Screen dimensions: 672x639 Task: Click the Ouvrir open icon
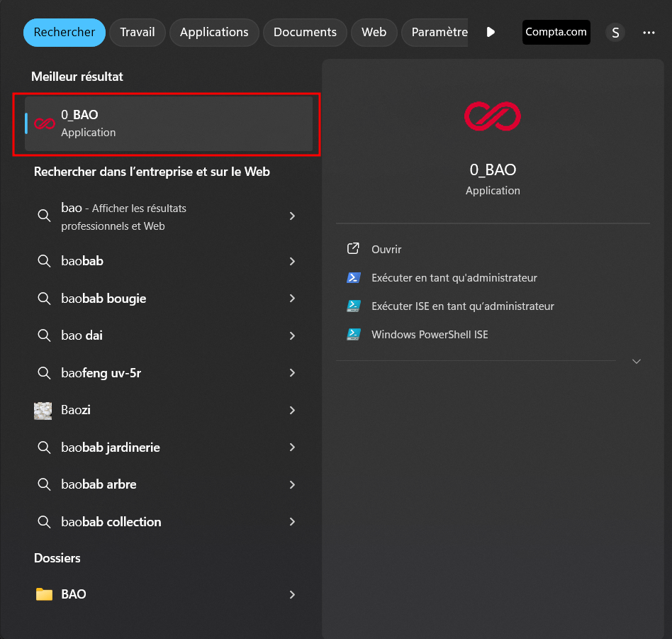pos(353,249)
